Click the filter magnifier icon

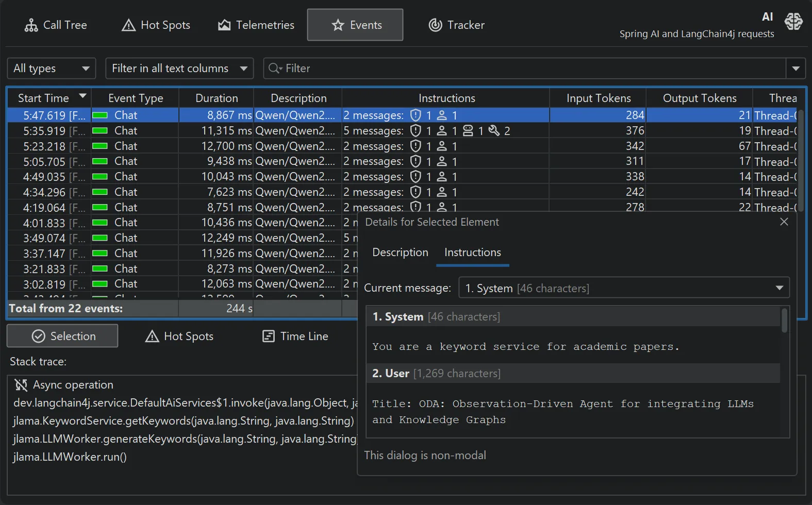click(275, 69)
